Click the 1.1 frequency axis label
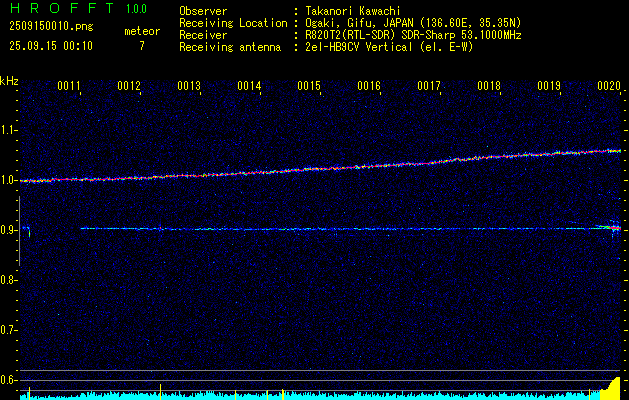 point(8,130)
